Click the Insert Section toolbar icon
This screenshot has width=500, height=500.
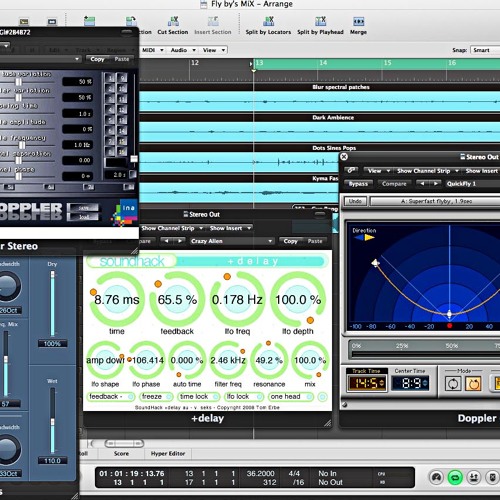click(213, 22)
